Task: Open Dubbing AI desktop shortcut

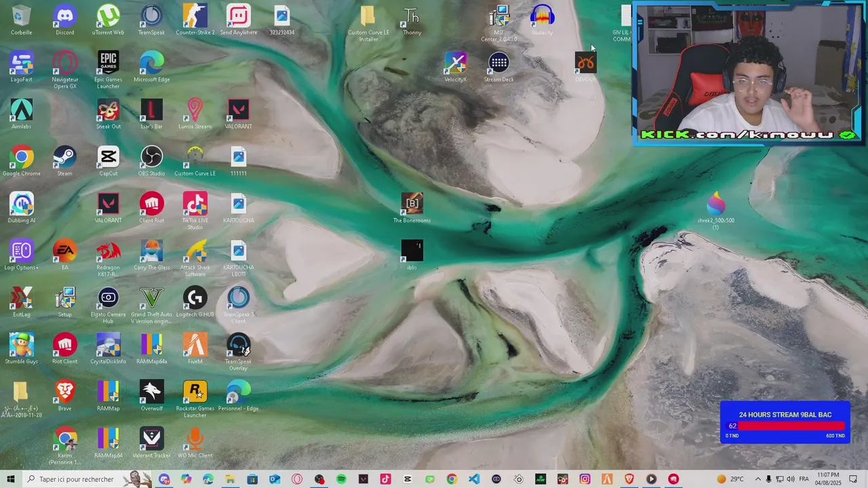Action: [21, 207]
